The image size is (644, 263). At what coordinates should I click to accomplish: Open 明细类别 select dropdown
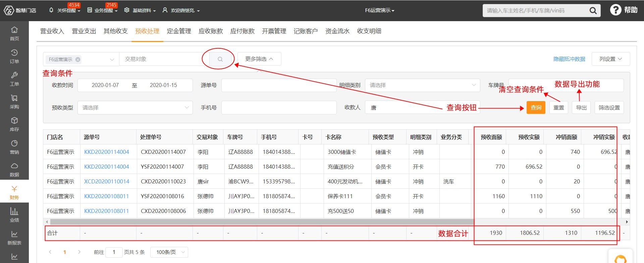click(x=423, y=85)
